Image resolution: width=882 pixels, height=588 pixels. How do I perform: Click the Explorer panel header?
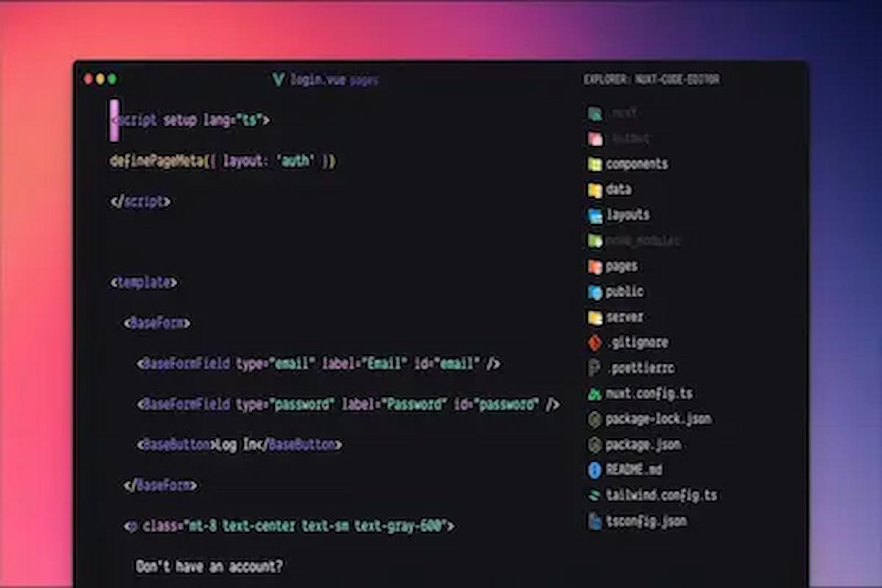pyautogui.click(x=651, y=79)
